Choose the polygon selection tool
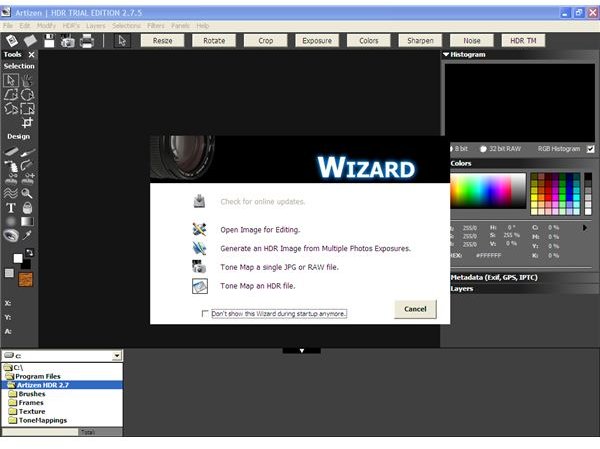 tap(11, 95)
